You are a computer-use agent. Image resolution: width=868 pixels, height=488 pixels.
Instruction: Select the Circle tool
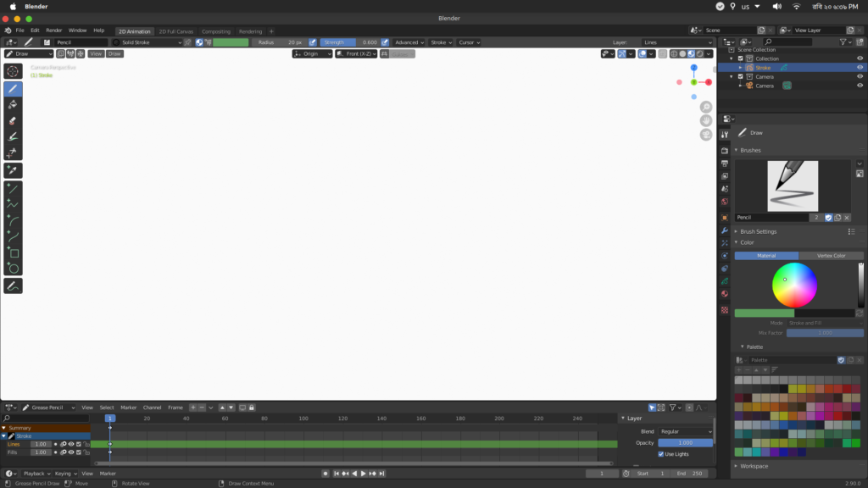click(12, 267)
